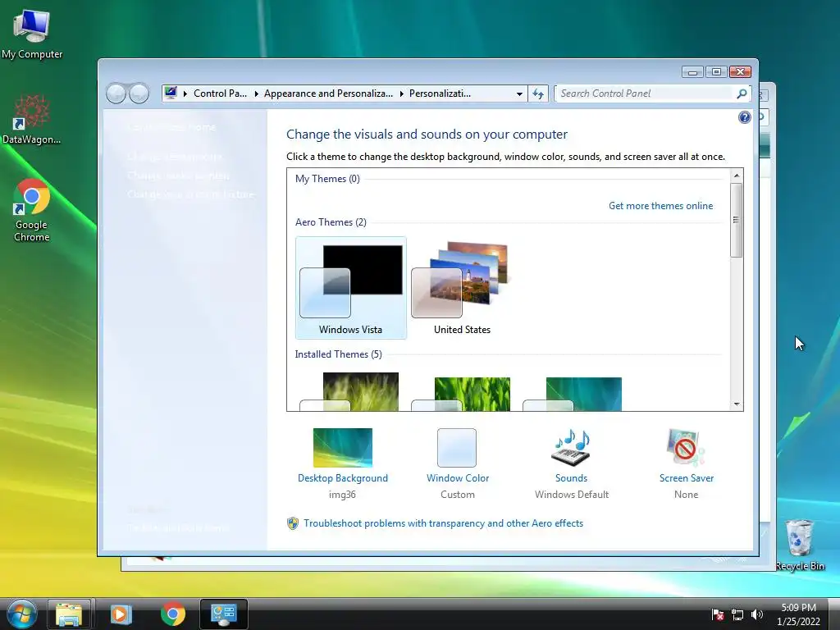Click the Control Pa... breadcrumb
The width and height of the screenshot is (840, 630).
click(220, 94)
